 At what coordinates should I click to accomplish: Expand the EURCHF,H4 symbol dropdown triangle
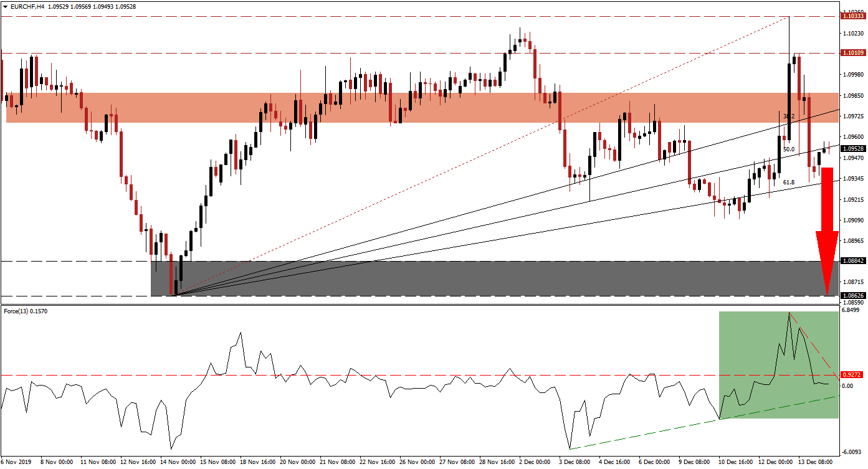click(x=5, y=5)
